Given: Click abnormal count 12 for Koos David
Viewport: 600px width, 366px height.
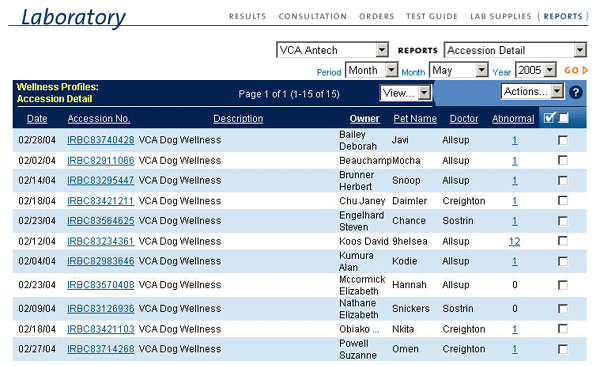Looking at the screenshot, I should 514,242.
